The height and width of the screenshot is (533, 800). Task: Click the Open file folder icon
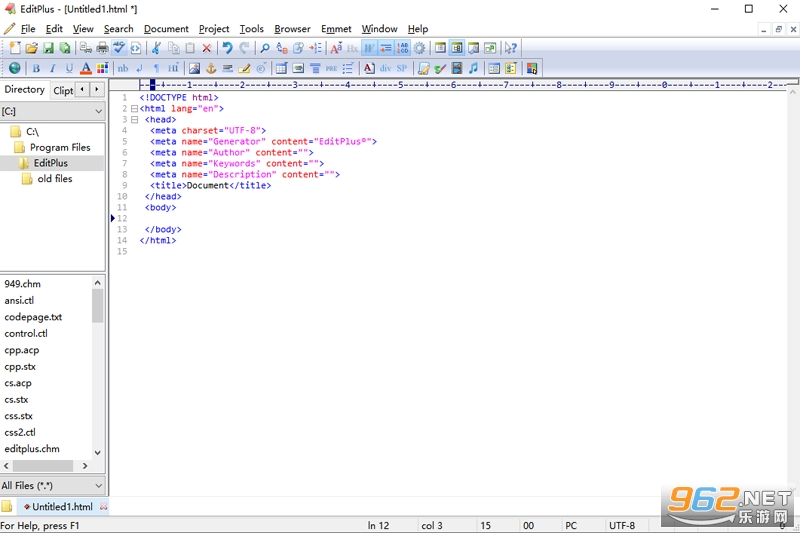tap(32, 48)
